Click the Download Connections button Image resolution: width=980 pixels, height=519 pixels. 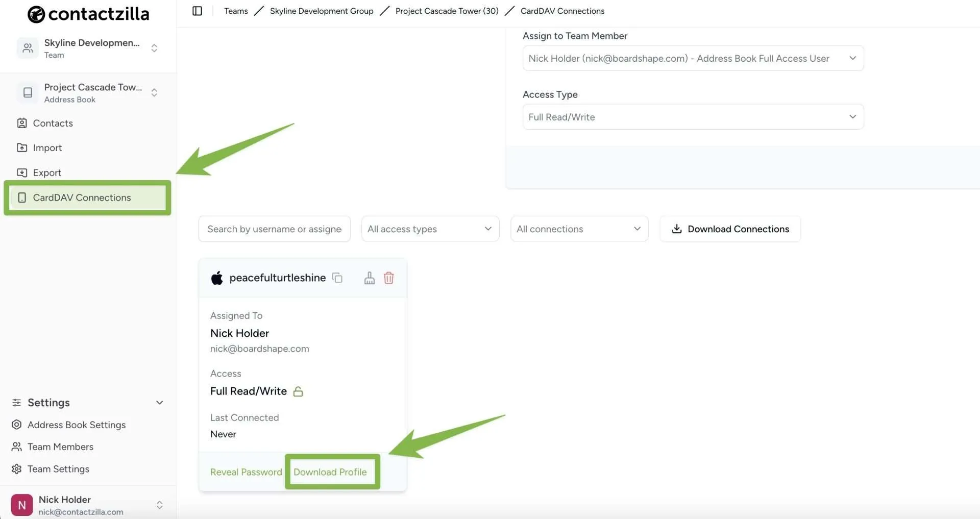[730, 229]
